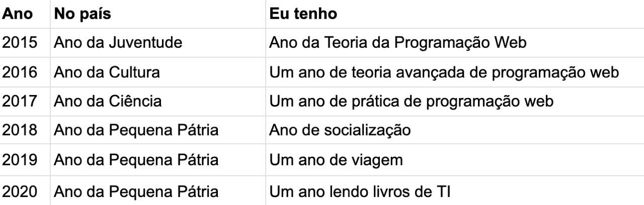Click the "Um ano de viagem" cell
Viewport: 644px width, 205px height.
(336, 160)
